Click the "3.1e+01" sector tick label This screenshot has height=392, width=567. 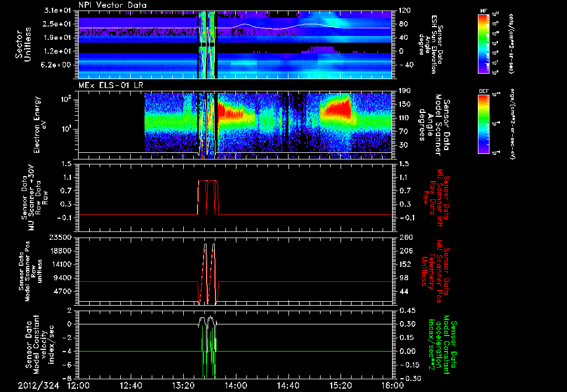click(x=59, y=11)
